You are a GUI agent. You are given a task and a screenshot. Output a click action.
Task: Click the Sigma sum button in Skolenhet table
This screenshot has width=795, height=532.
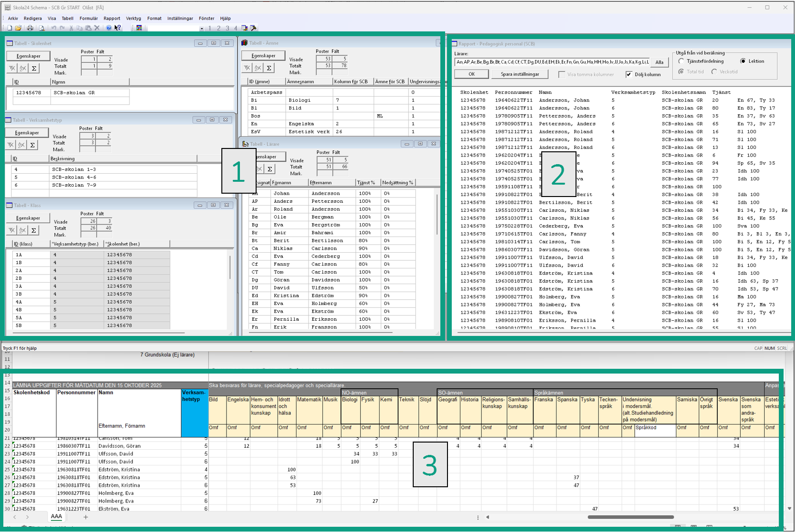click(x=34, y=69)
